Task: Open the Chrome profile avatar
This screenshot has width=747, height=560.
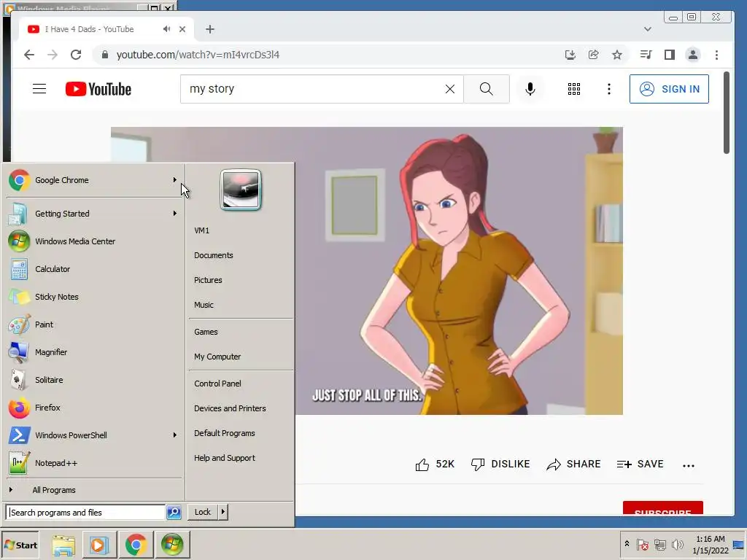Action: [693, 55]
